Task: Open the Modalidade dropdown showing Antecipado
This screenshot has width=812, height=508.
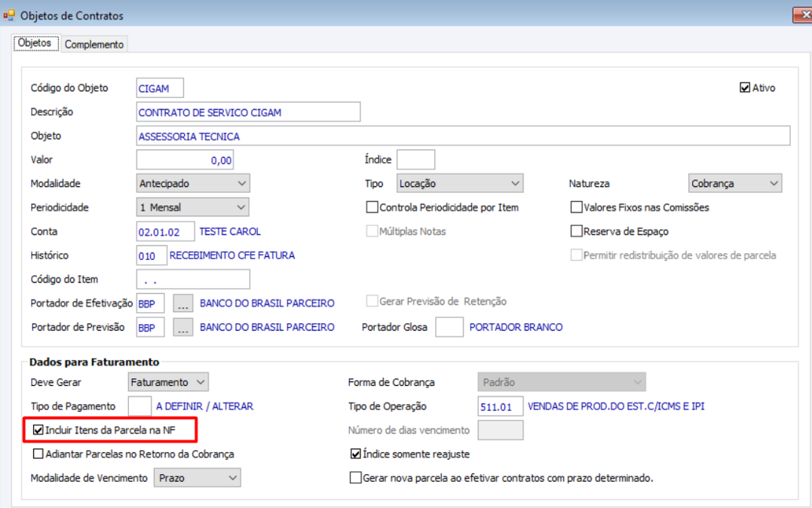Action: (193, 183)
